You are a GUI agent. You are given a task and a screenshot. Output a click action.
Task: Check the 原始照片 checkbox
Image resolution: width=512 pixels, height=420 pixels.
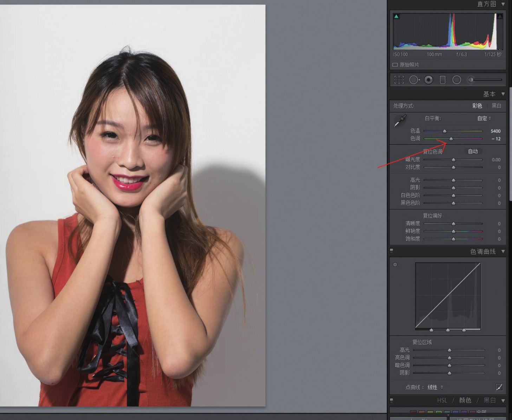tap(395, 65)
